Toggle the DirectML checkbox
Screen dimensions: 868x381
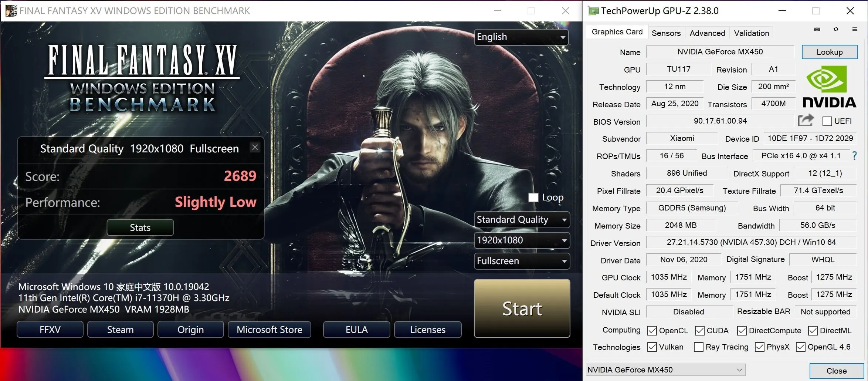click(x=813, y=331)
